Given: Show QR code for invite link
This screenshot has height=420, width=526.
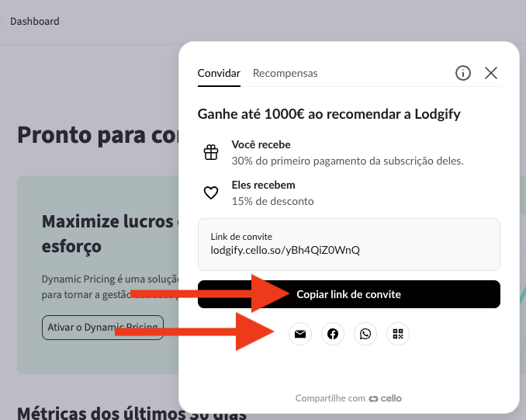Looking at the screenshot, I should click(398, 334).
